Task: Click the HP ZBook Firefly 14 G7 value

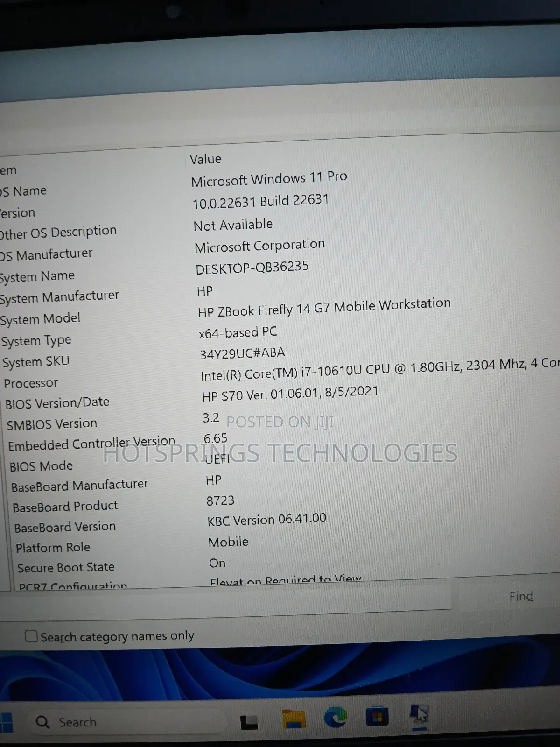Action: (324, 307)
